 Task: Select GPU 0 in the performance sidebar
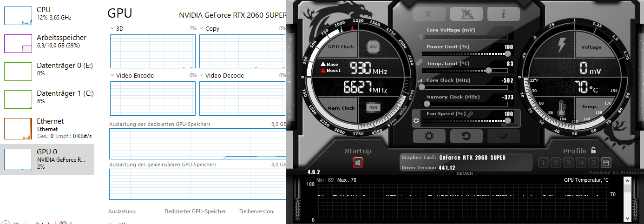(47, 159)
